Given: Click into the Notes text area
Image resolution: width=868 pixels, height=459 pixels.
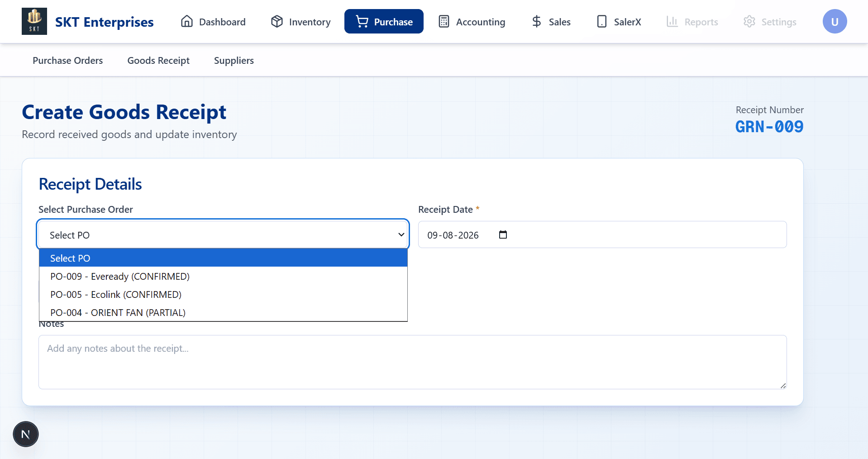Looking at the screenshot, I should 412,362.
